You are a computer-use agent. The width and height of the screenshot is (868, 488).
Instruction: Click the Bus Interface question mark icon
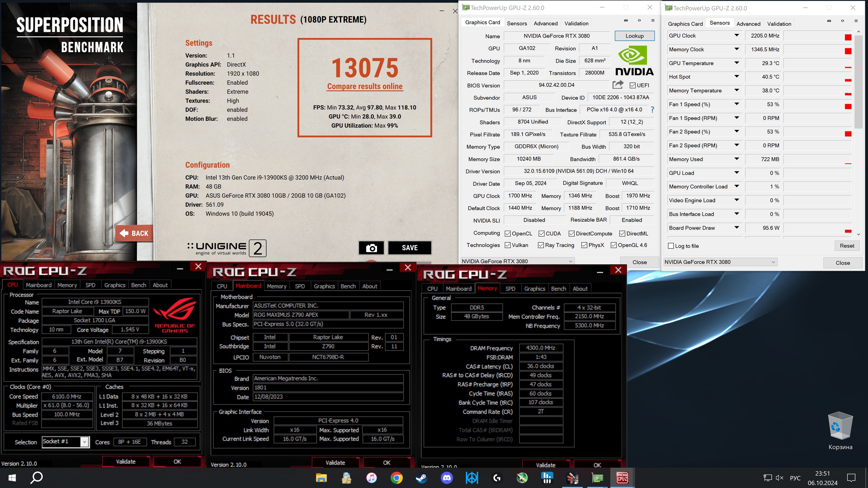652,109
